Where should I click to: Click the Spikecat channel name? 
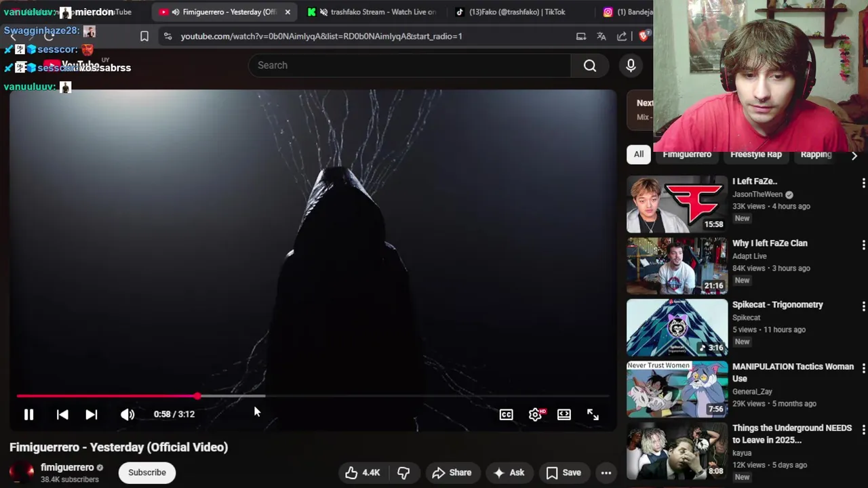coord(746,317)
